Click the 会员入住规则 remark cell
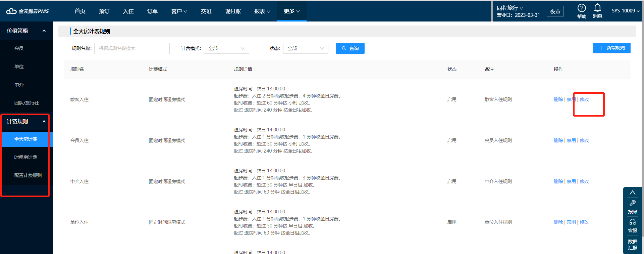644x254 pixels. click(x=498, y=140)
